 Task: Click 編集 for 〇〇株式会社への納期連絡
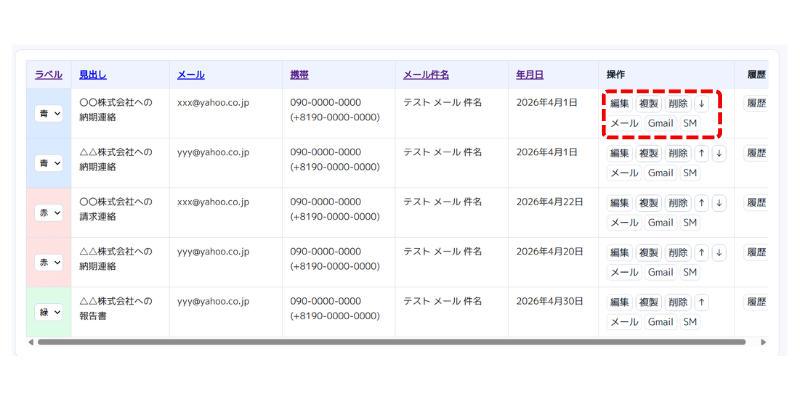tap(619, 104)
